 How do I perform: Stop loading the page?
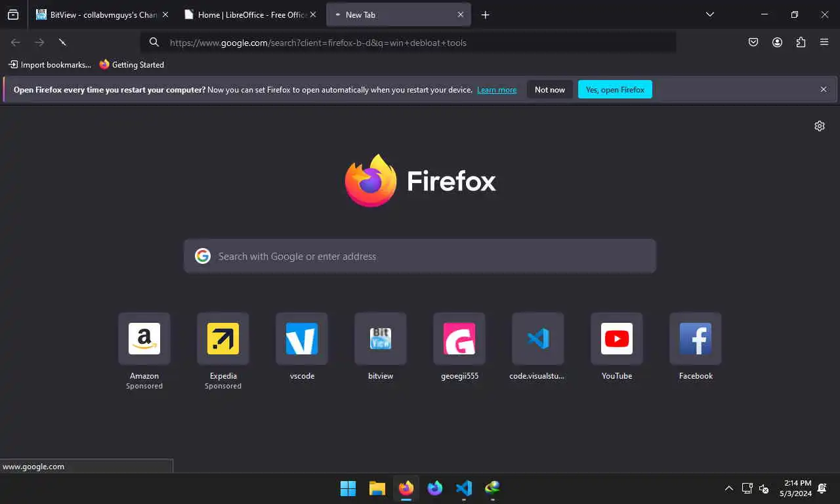(62, 42)
